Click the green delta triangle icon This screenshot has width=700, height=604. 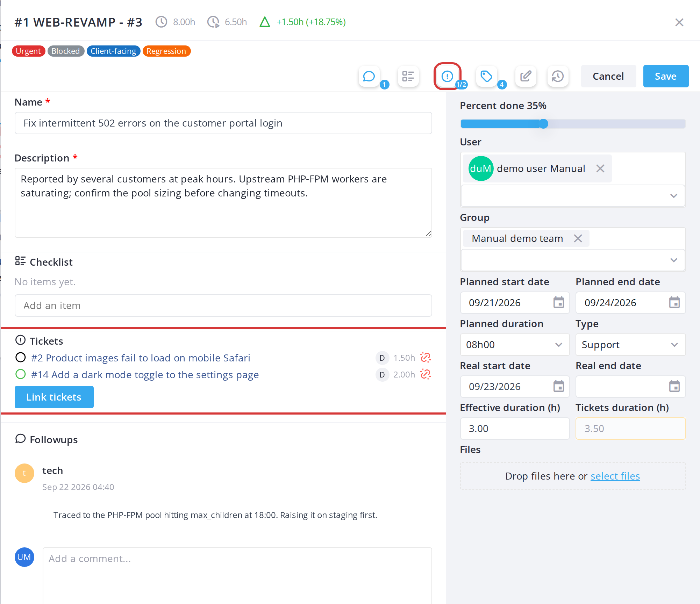pyautogui.click(x=265, y=22)
